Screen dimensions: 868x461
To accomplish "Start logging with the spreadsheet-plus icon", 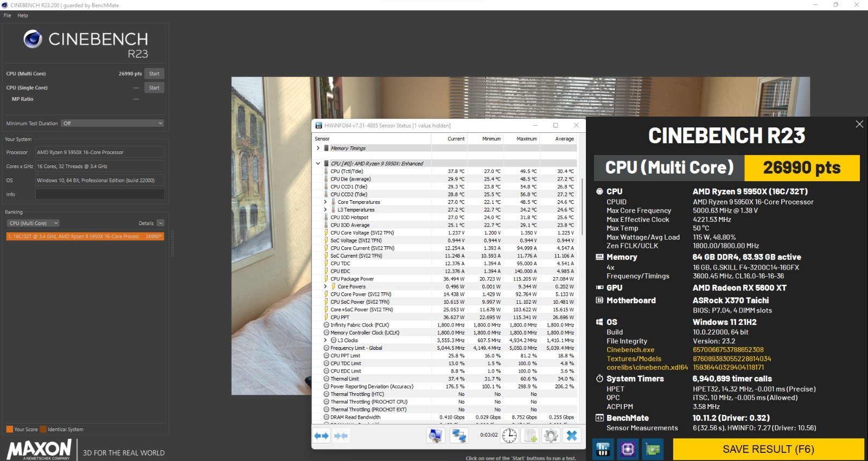I will tap(530, 436).
